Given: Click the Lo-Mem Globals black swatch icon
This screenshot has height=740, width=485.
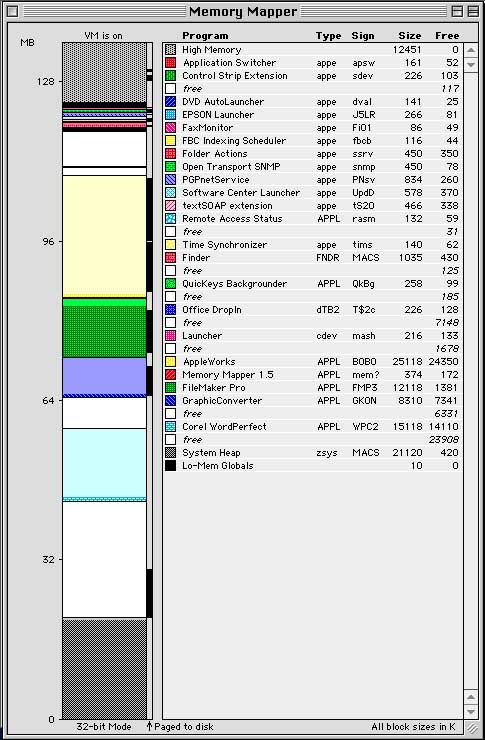Looking at the screenshot, I should tap(170, 466).
